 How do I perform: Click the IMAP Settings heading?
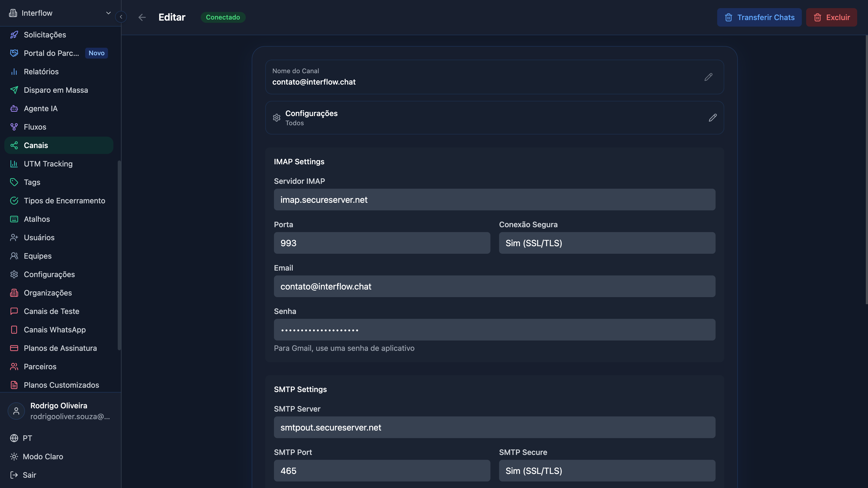[299, 162]
